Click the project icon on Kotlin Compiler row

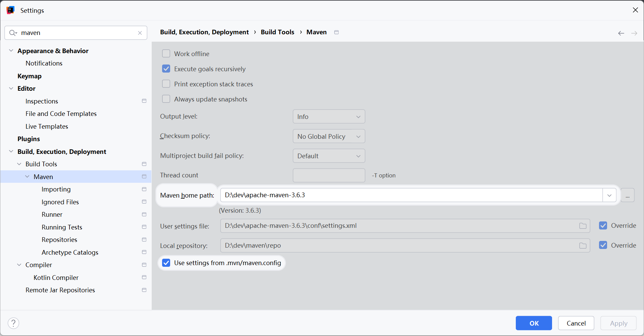[144, 278]
